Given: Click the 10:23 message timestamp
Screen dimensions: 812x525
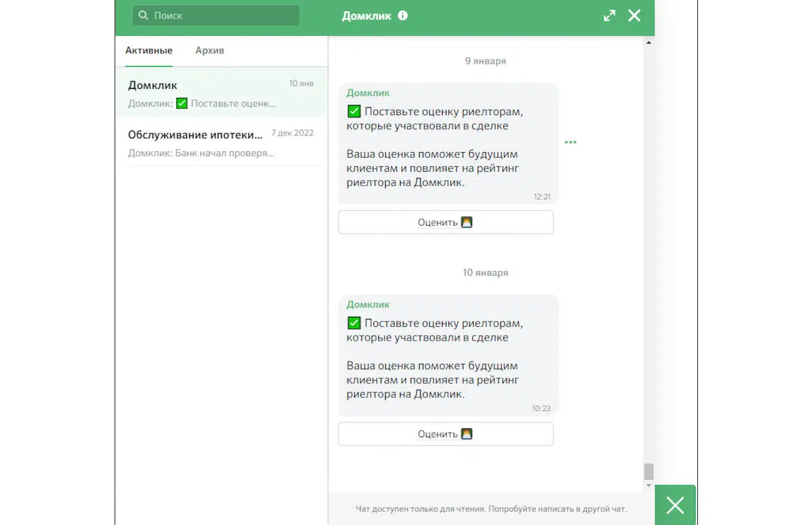Looking at the screenshot, I should point(541,409).
